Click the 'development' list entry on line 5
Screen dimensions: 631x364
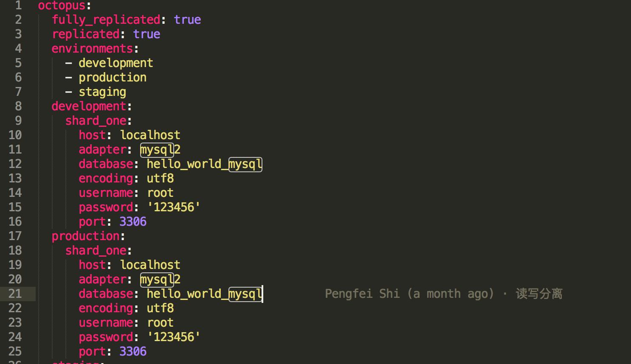point(115,63)
